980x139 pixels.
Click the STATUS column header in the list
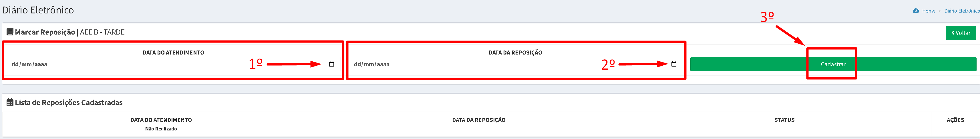[x=784, y=120]
